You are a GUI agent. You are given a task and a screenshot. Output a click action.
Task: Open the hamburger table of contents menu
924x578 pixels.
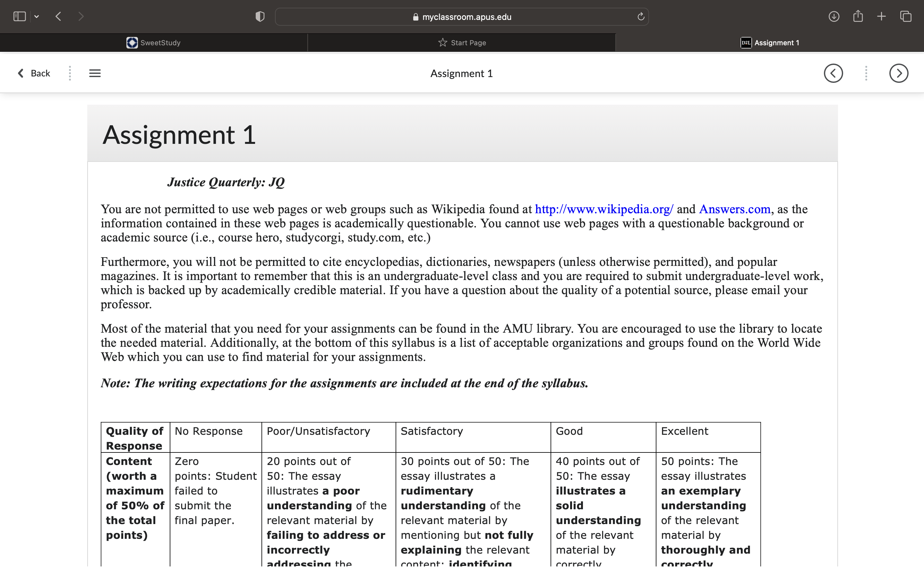95,73
